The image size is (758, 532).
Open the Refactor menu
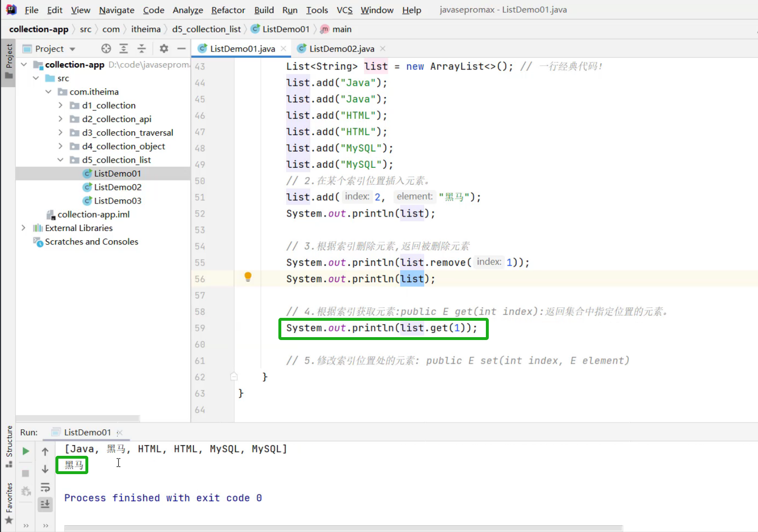[x=228, y=10]
